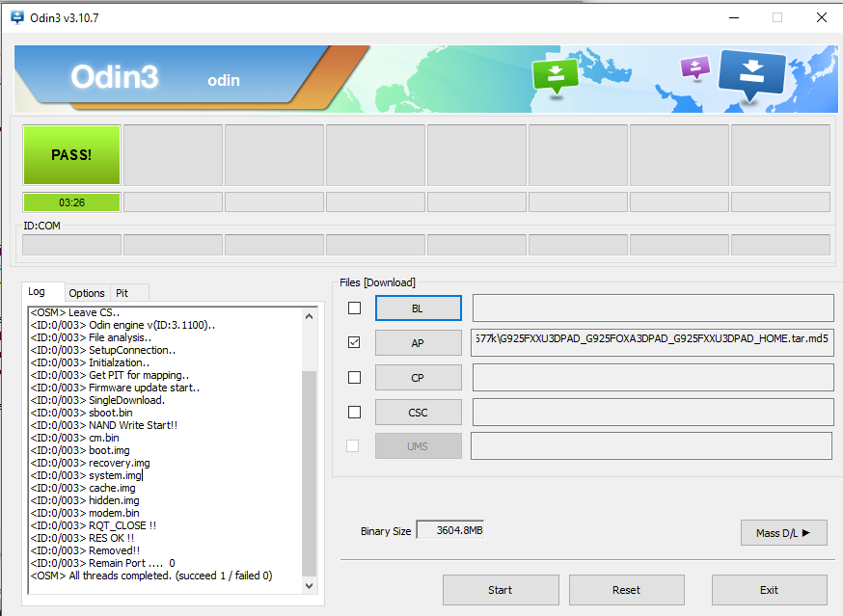Click log line 'boot.img'
Image resolution: width=843 pixels, height=616 pixels.
(80, 450)
